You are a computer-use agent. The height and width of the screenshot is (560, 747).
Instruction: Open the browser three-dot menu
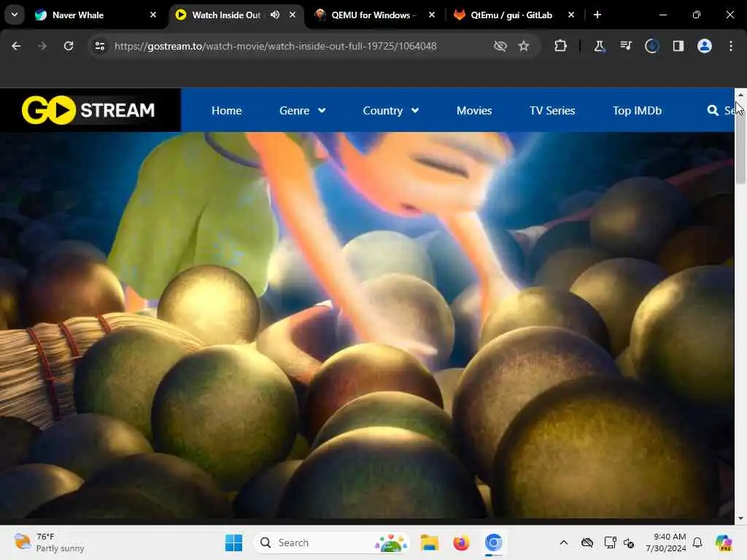pos(730,46)
